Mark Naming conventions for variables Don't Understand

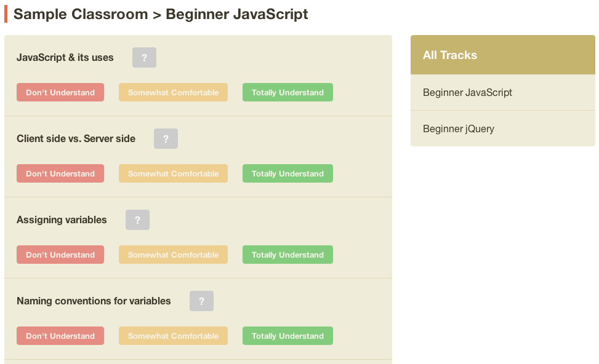60,336
